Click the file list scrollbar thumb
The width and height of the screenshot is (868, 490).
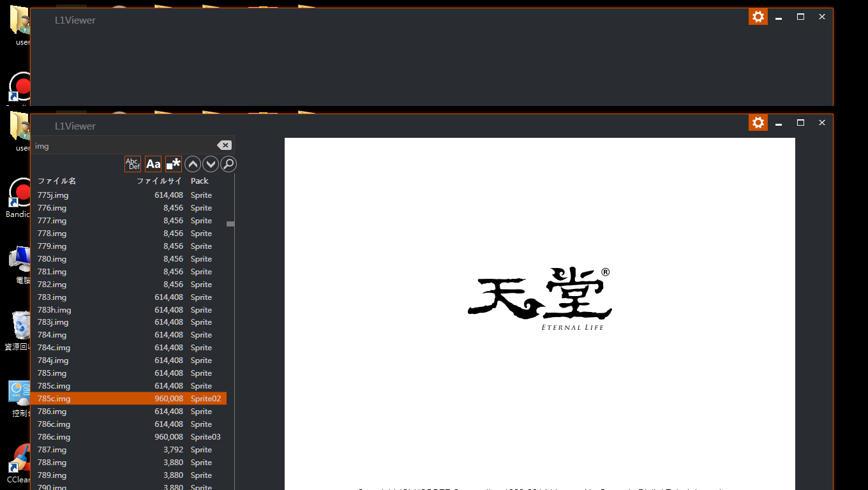pyautogui.click(x=230, y=224)
